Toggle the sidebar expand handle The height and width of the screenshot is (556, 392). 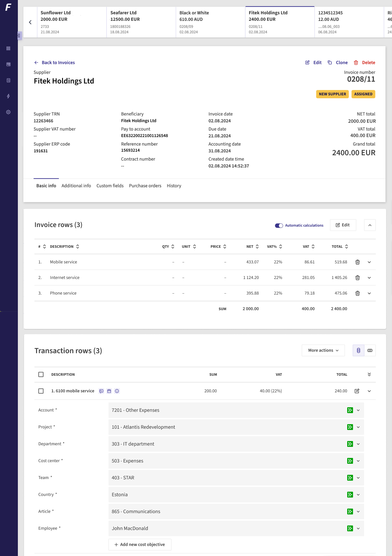pos(19,36)
